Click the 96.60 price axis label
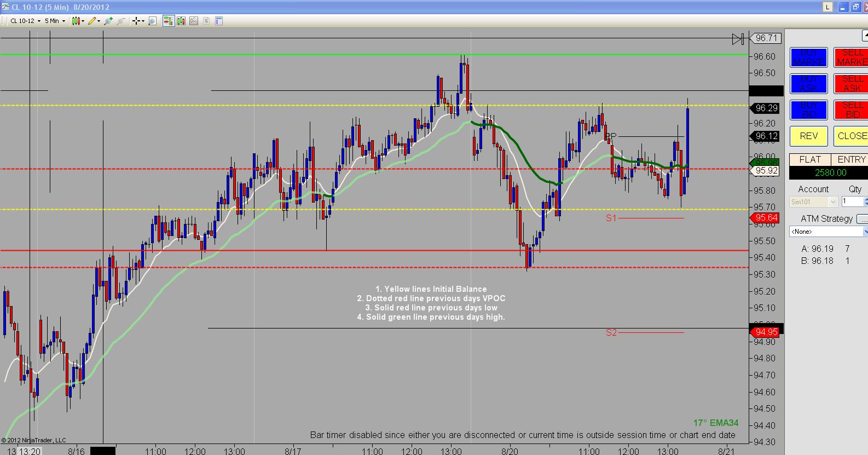The image size is (868, 455). (x=764, y=56)
